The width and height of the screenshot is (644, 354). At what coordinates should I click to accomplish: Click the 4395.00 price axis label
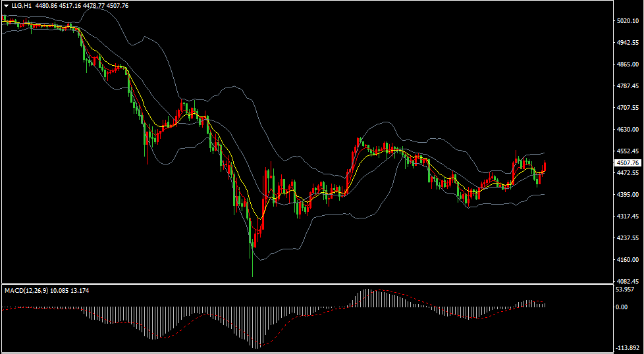(x=628, y=195)
